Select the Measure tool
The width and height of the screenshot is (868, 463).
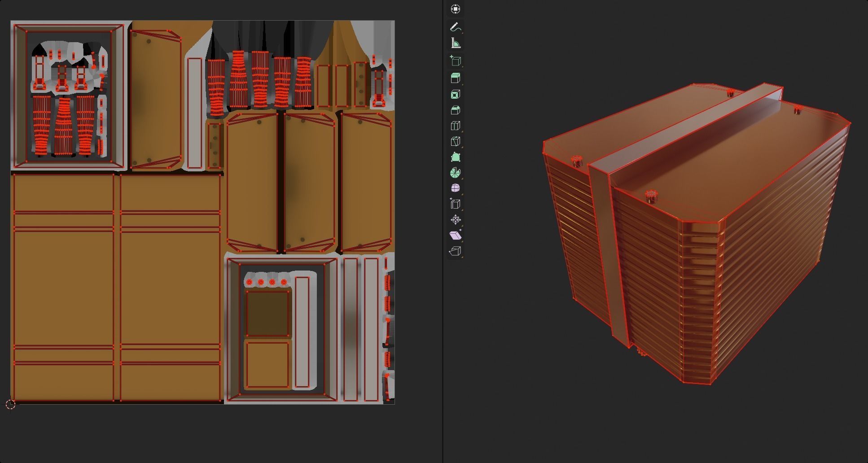click(x=455, y=43)
